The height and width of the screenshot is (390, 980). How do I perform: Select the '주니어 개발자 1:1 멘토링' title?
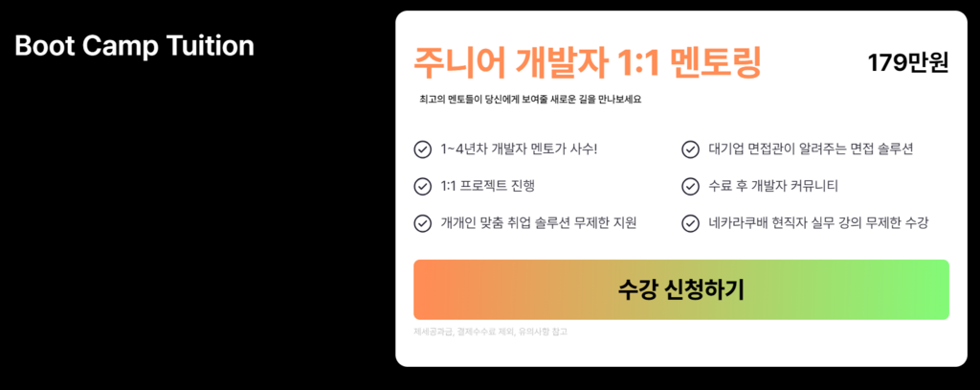[x=587, y=62]
